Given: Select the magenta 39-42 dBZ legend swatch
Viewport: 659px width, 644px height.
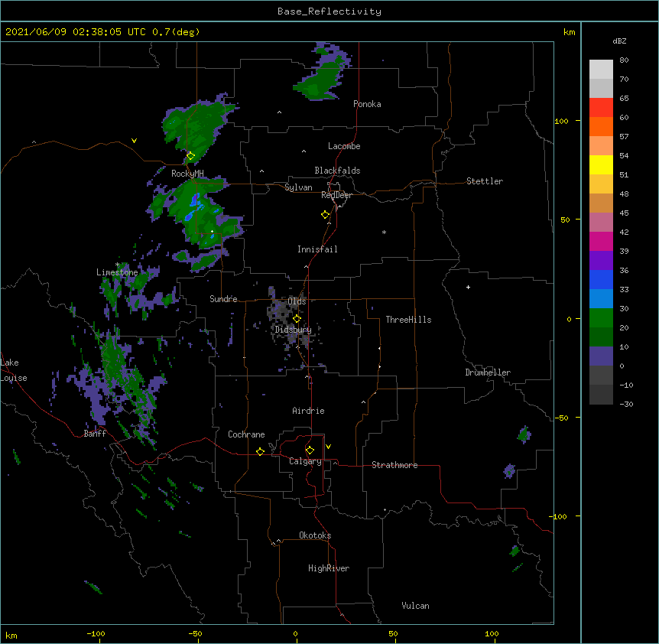Looking at the screenshot, I should [601, 242].
